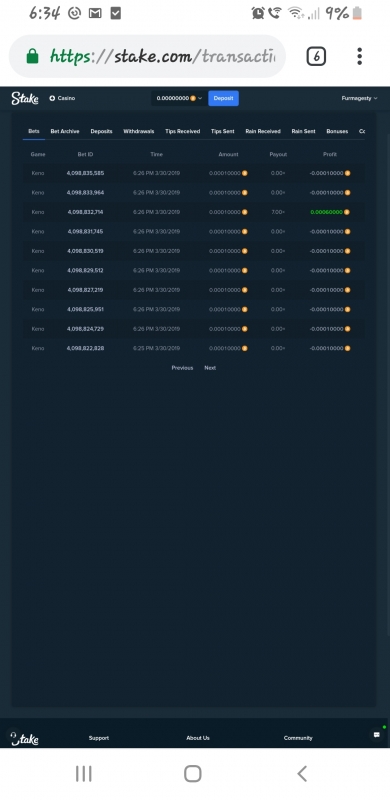Tap the Wi-Fi icon in status bar
This screenshot has width=390, height=800.
tap(296, 13)
